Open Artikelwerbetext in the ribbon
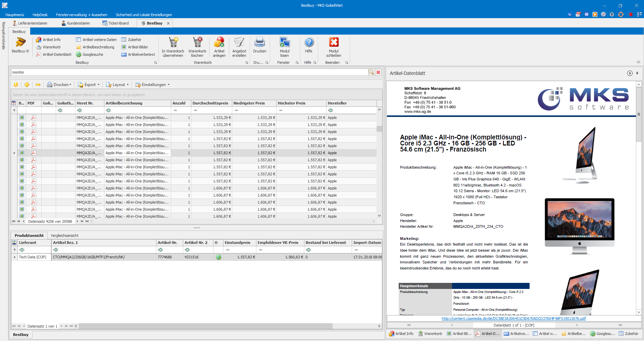Image resolution: width=644 pixels, height=341 pixels. click(x=138, y=54)
